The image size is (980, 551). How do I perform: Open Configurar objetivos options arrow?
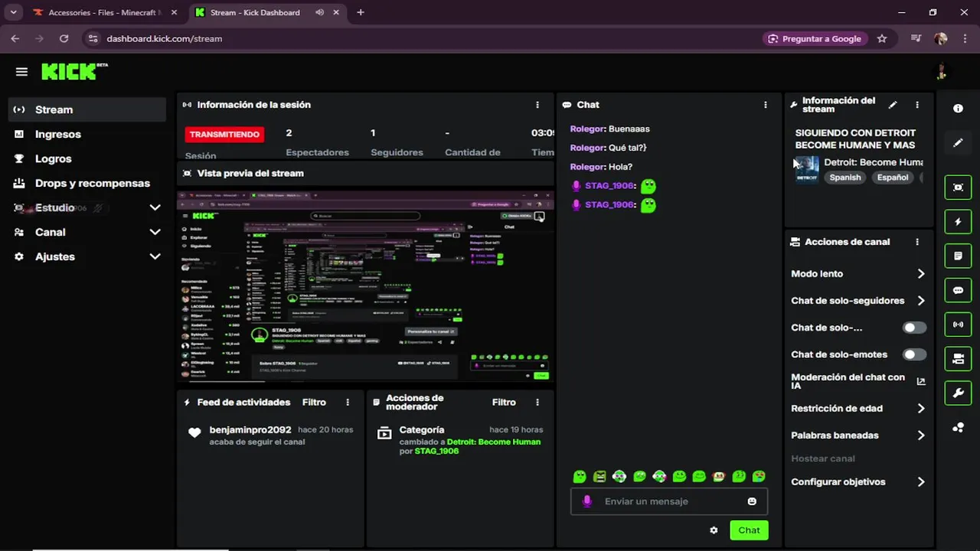tap(921, 482)
